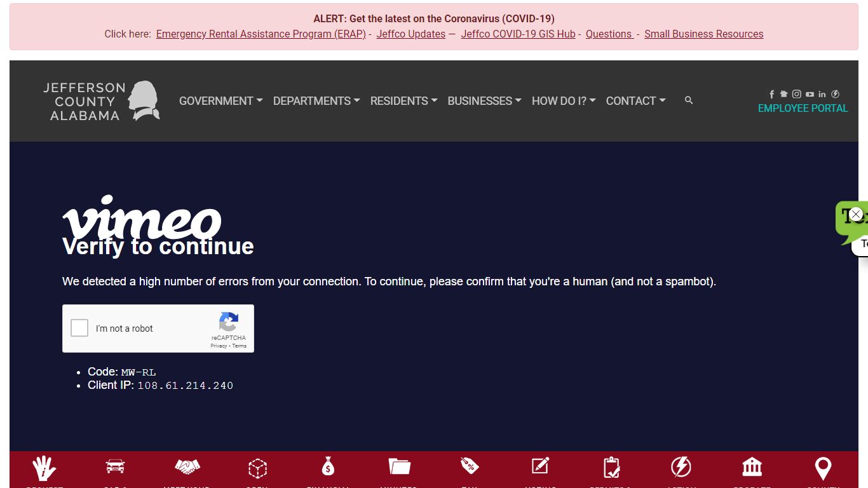Expand the Residents dropdown menu
This screenshot has height=488, width=868.
pos(404,101)
